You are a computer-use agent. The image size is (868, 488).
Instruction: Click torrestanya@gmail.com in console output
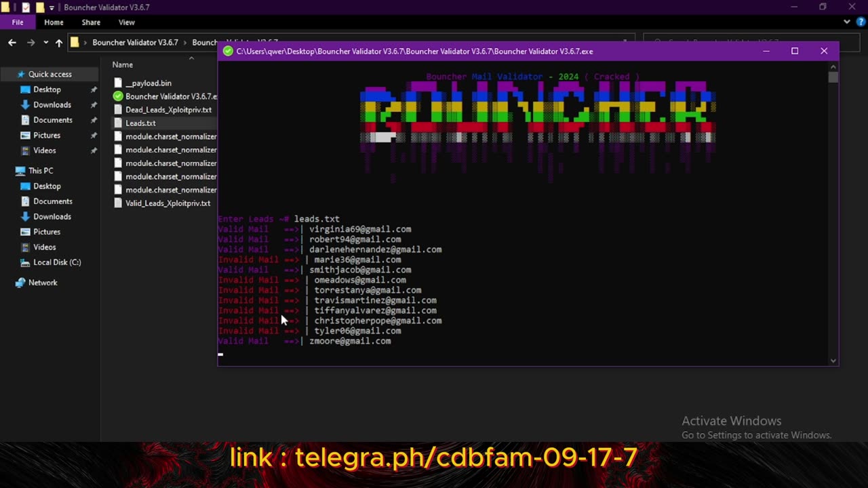(x=368, y=290)
